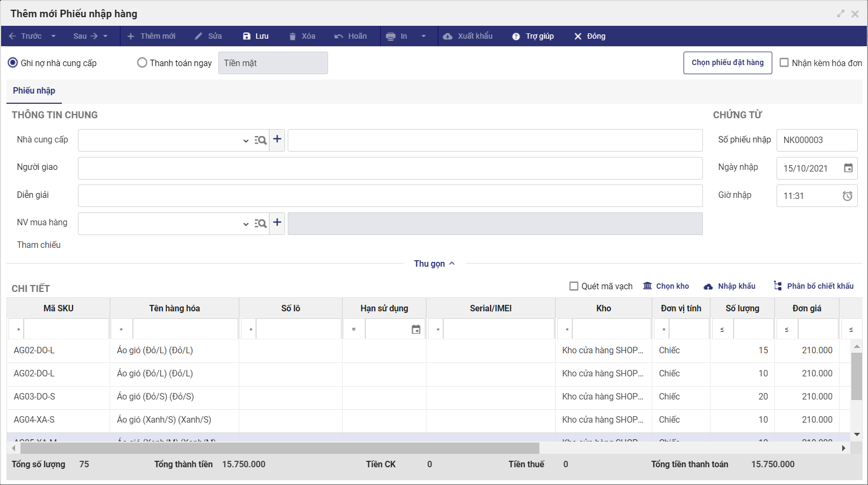This screenshot has height=485, width=868.
Task: Select Thanh toán ngay radio option
Action: (142, 63)
